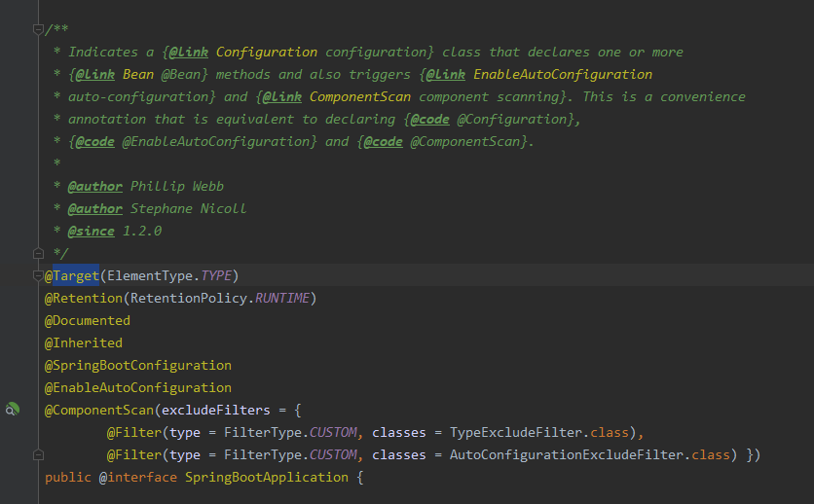Click the RUNTIME constant
The image size is (814, 504).
click(x=282, y=298)
